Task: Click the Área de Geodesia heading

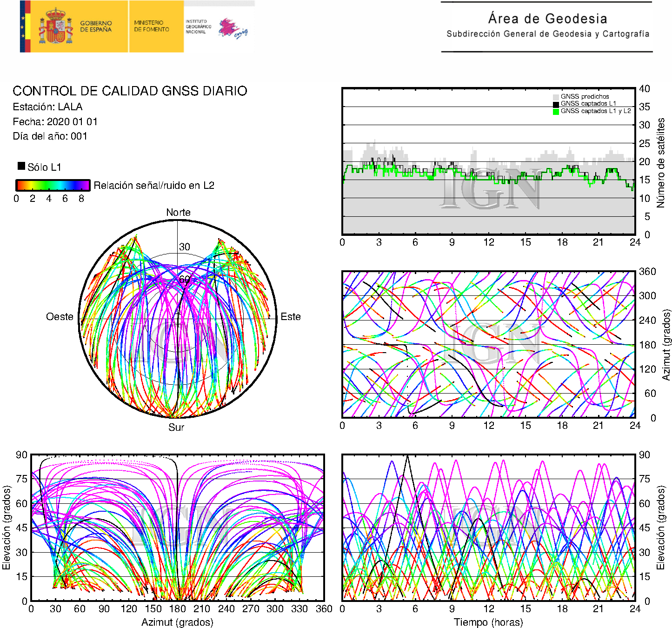Action: [547, 19]
